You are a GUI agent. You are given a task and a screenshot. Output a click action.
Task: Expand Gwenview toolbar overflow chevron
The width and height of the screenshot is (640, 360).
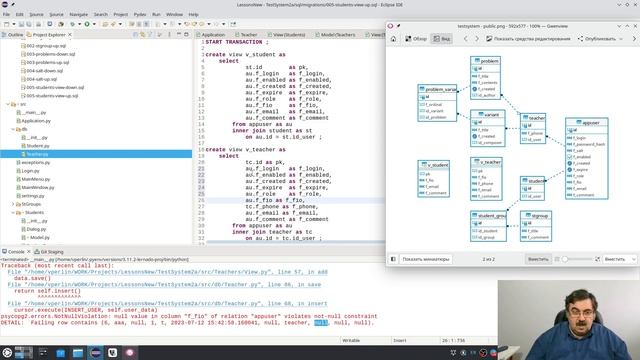[x=634, y=39]
